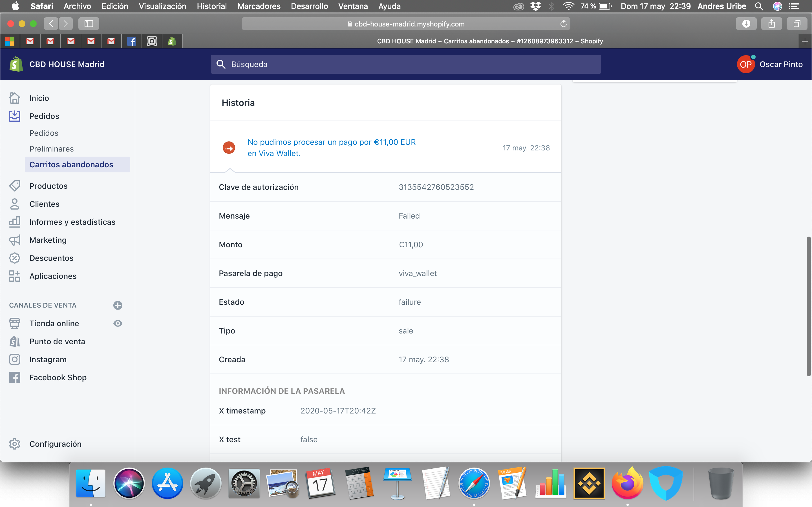Add a new sales channel with the plus button
This screenshot has width=812, height=507.
(x=118, y=305)
